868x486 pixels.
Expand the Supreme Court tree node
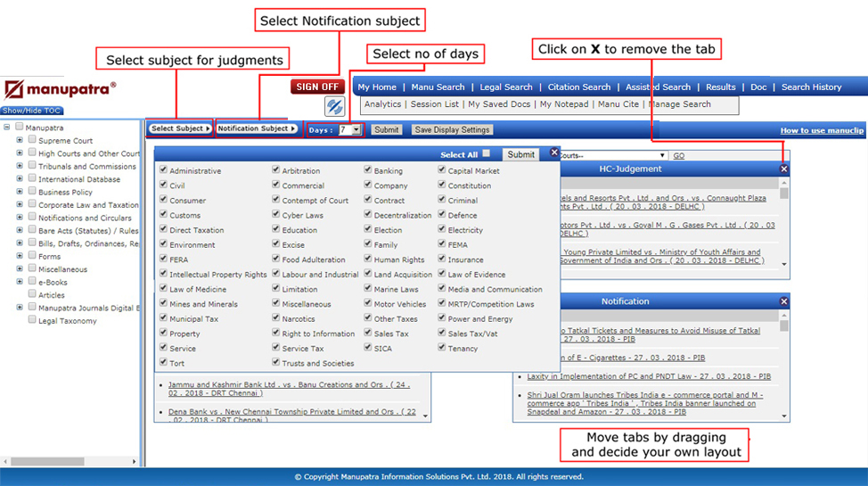[20, 140]
